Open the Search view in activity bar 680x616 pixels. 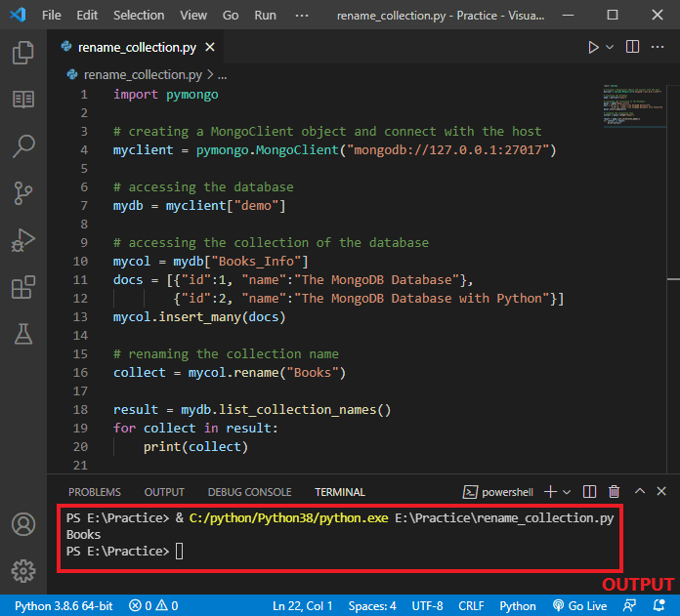[23, 146]
